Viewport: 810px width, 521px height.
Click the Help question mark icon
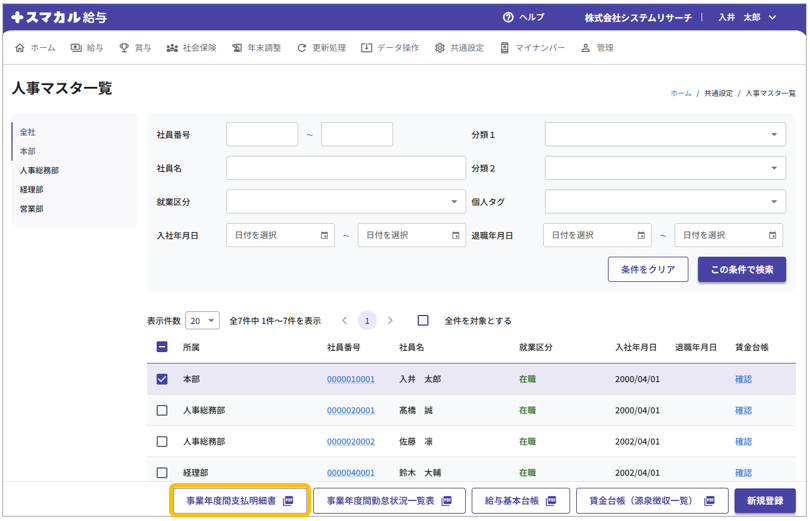(508, 17)
